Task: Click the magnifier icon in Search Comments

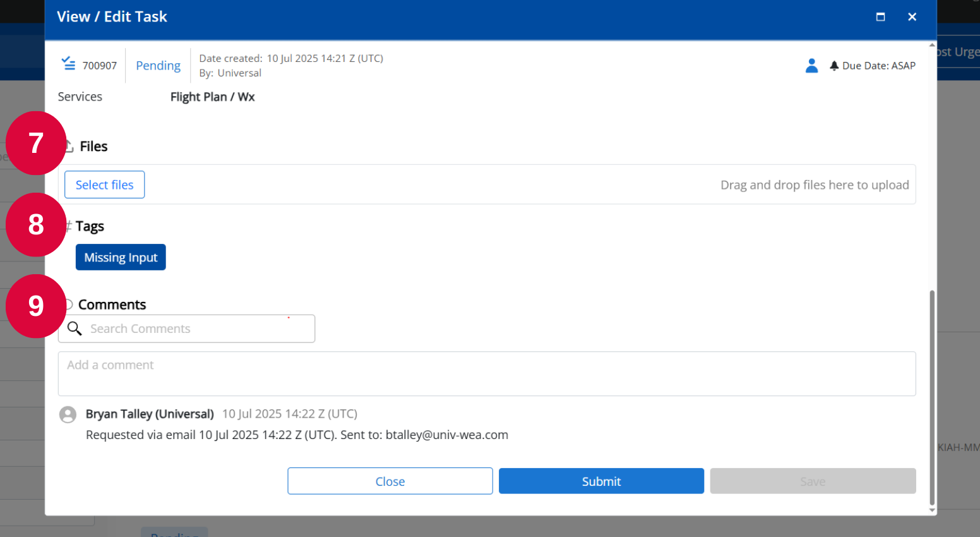Action: (75, 329)
